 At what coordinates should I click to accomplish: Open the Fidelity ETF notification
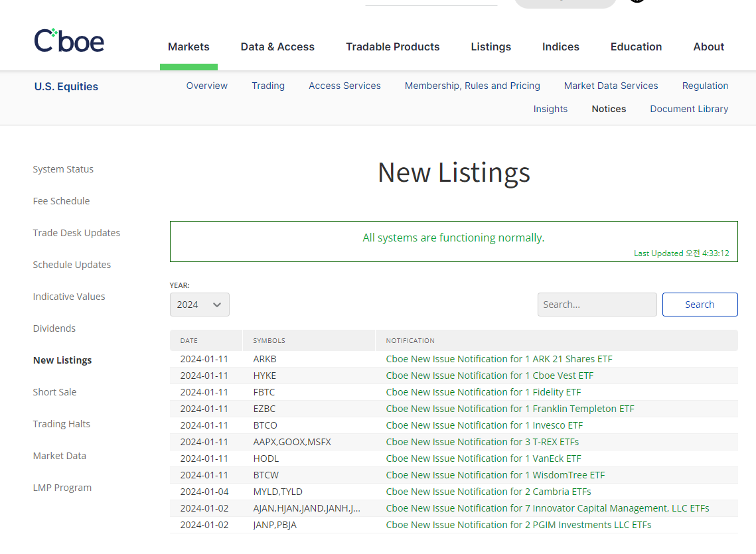coord(483,392)
